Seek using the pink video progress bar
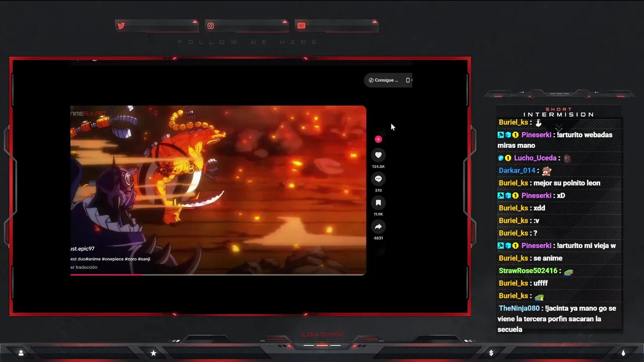644x362 pixels. pyautogui.click(x=218, y=275)
